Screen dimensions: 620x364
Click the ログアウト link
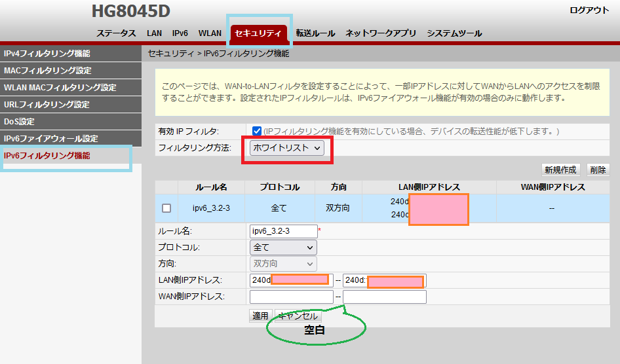589,10
